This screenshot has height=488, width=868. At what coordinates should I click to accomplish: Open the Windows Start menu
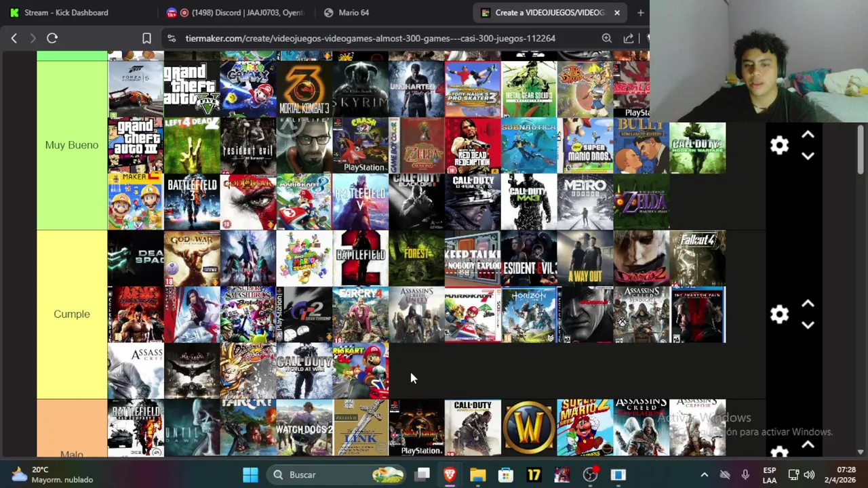(x=250, y=475)
